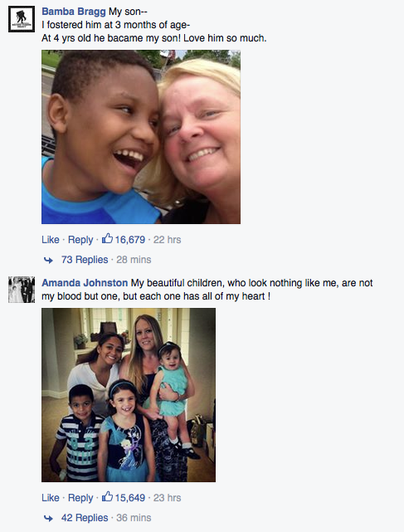Open the Amanda Johnston name link
This screenshot has width=404, height=532.
click(85, 283)
